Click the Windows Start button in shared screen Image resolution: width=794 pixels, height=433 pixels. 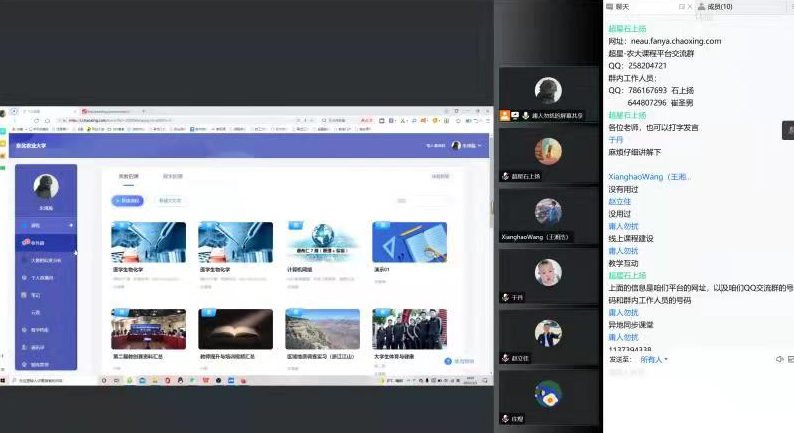4,381
